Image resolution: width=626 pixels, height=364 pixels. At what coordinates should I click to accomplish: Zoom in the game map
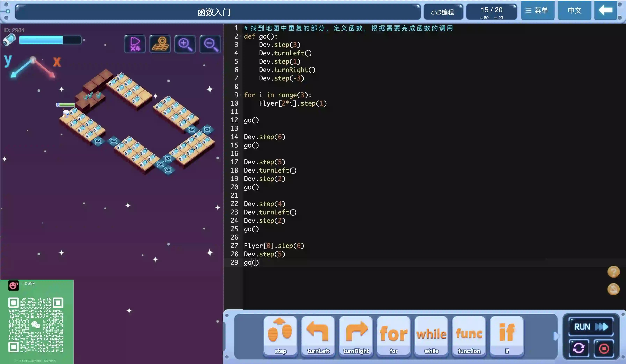[x=185, y=44]
